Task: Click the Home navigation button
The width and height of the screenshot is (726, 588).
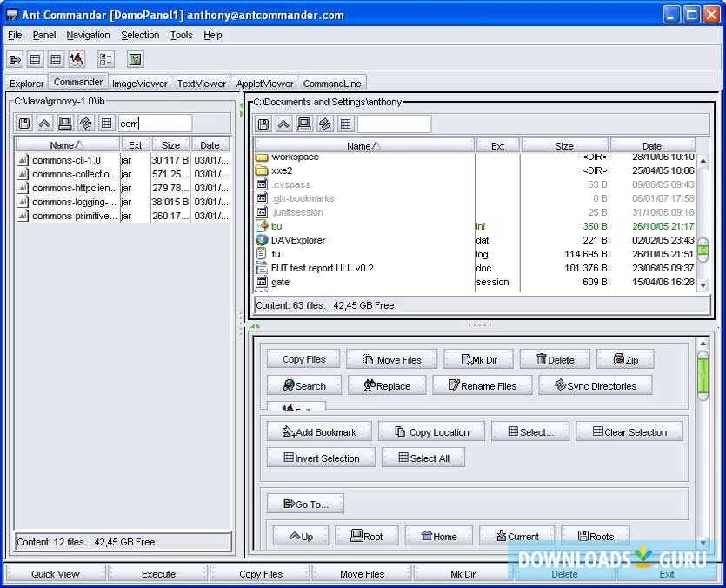Action: pyautogui.click(x=439, y=536)
